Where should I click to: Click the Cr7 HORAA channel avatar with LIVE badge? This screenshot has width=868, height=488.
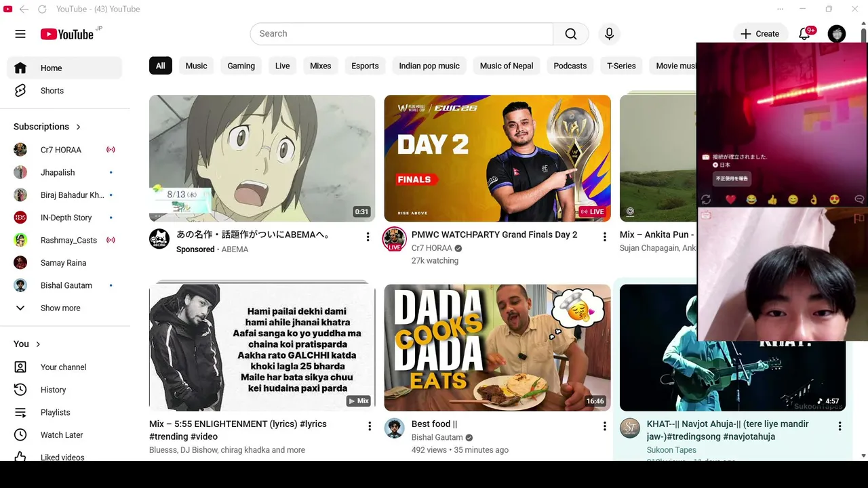[395, 239]
